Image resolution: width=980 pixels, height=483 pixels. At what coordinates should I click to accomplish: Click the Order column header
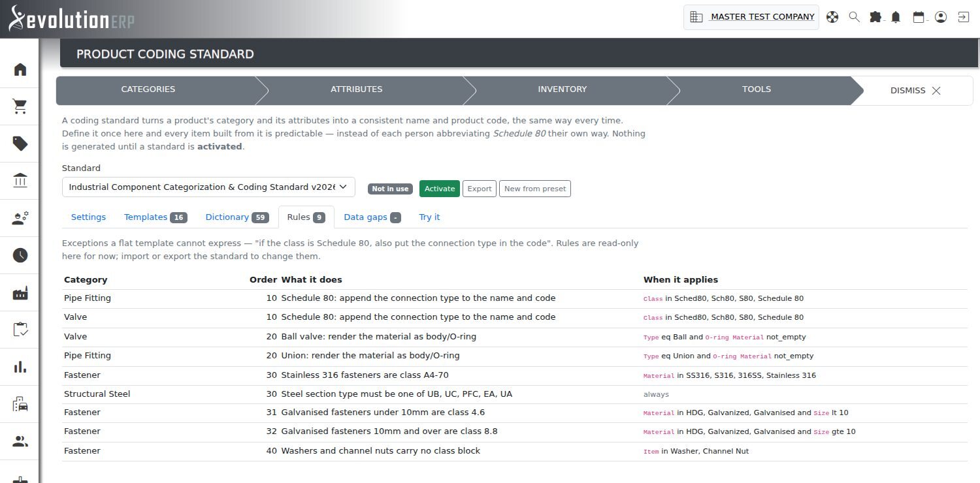(263, 279)
